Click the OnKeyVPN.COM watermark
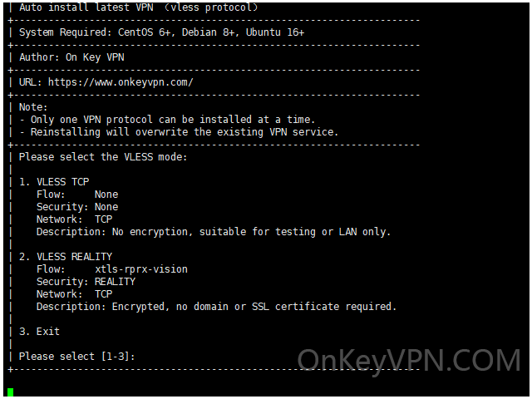 click(409, 361)
